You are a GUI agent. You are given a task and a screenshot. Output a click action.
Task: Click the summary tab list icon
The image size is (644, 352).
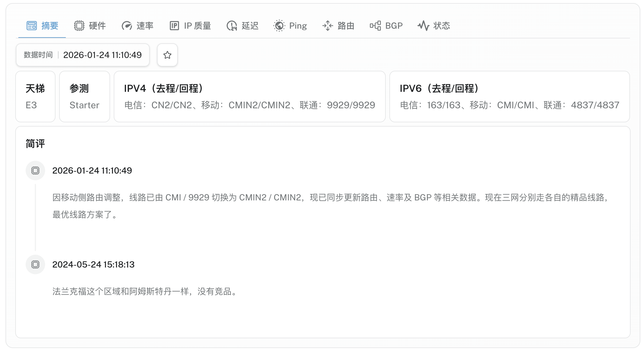point(31,26)
